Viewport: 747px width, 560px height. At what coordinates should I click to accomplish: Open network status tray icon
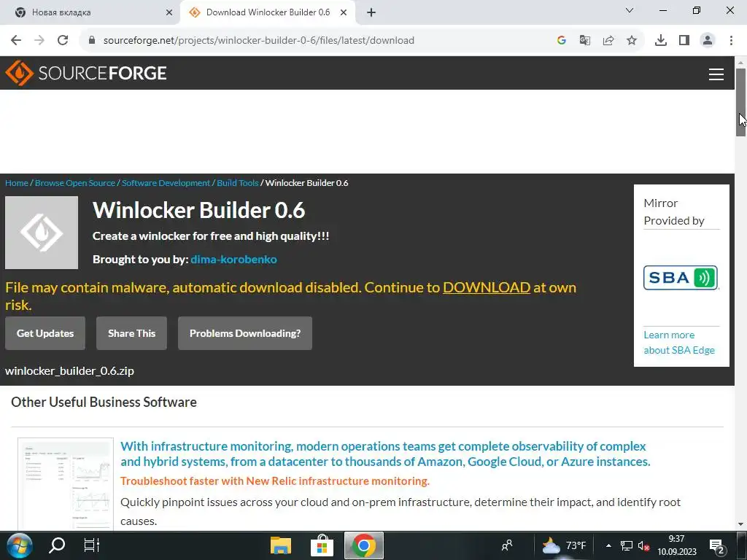click(x=627, y=545)
